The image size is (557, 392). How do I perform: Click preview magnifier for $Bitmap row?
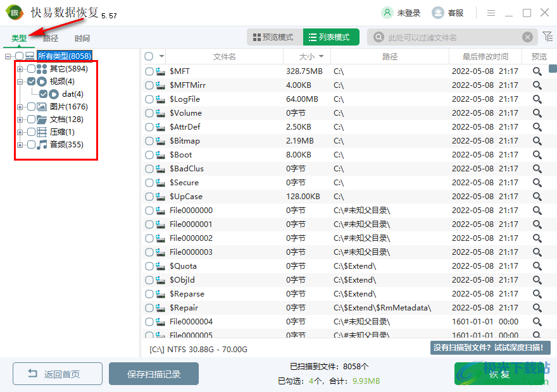click(537, 141)
